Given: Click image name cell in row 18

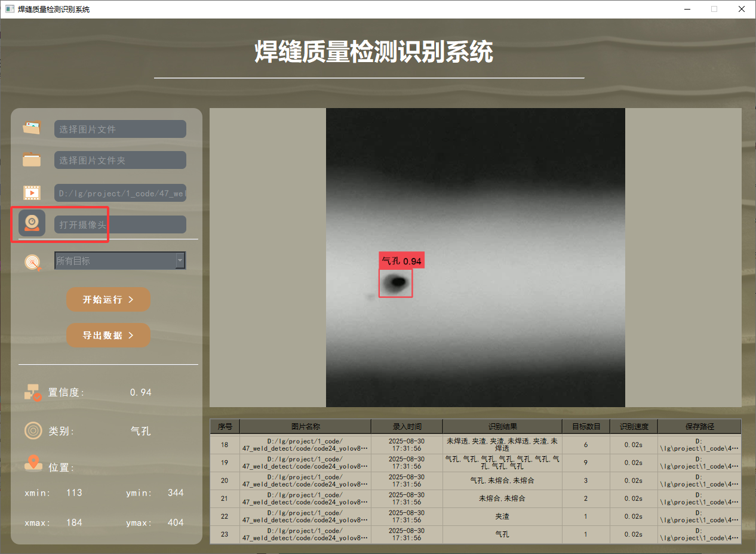Looking at the screenshot, I should pos(305,445).
